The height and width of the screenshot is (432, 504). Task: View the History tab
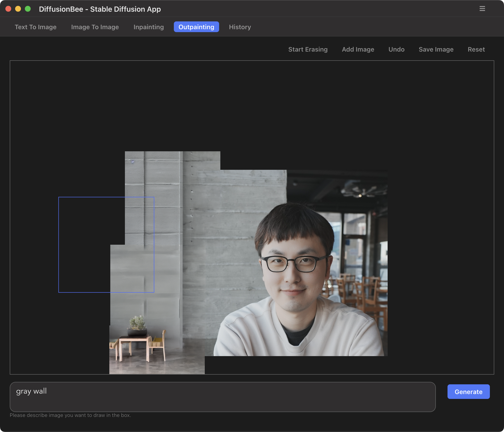tap(240, 27)
